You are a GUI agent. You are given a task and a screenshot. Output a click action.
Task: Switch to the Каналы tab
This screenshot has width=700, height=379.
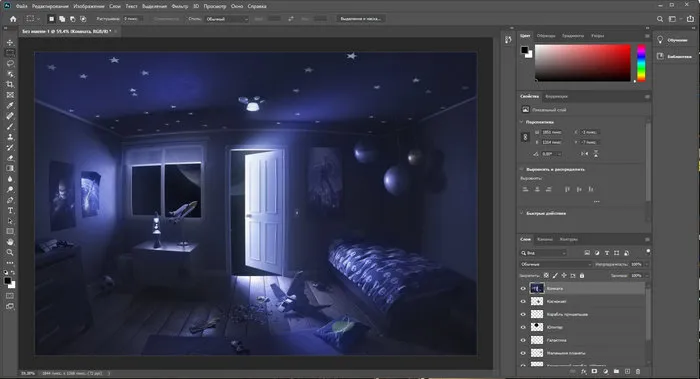pos(545,240)
